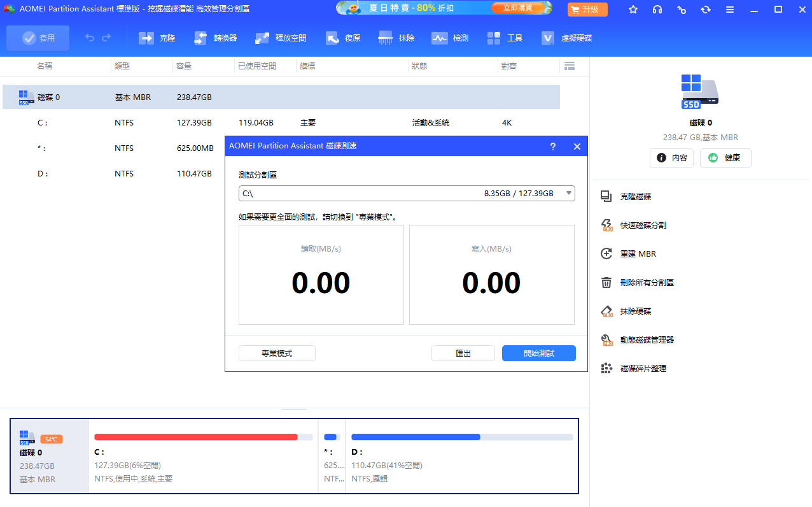The width and height of the screenshot is (812, 507).
Task: Select the *: 625.00MB partition row
Action: click(x=114, y=148)
